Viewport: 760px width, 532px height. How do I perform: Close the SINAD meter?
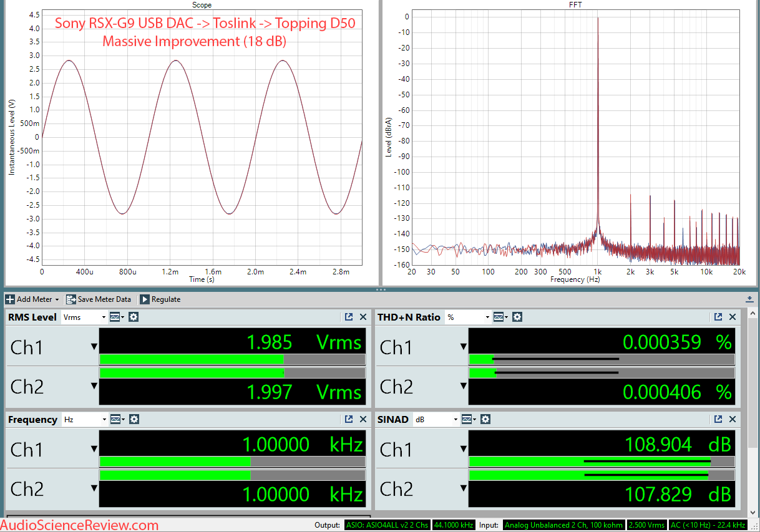[733, 420]
